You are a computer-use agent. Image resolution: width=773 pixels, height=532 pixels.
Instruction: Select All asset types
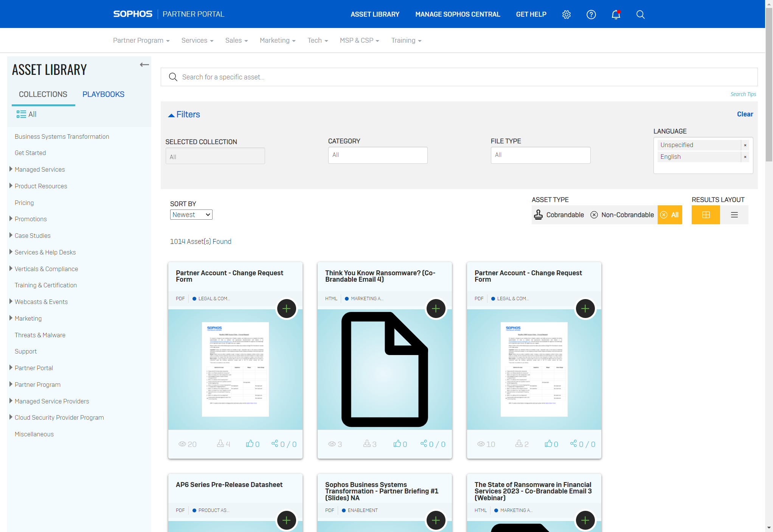(670, 215)
